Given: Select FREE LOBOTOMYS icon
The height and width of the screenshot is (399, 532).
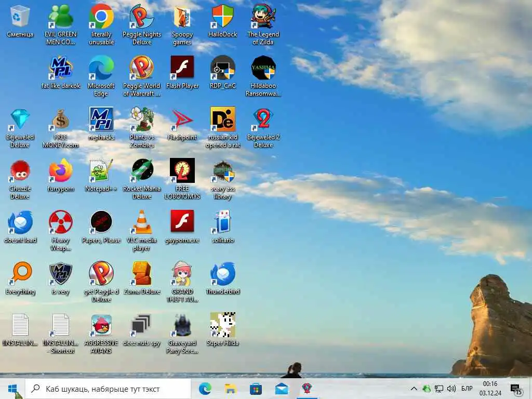Looking at the screenshot, I should coord(182,179).
